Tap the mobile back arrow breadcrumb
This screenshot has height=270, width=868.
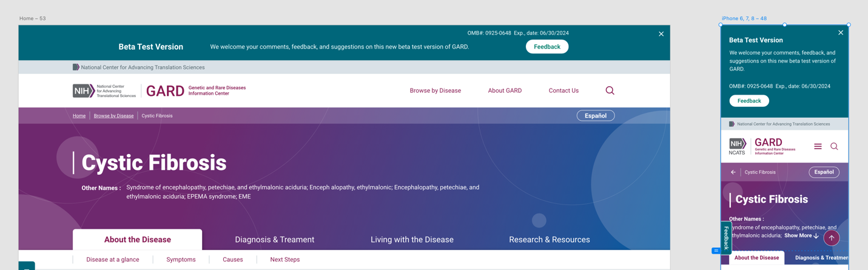tap(733, 172)
